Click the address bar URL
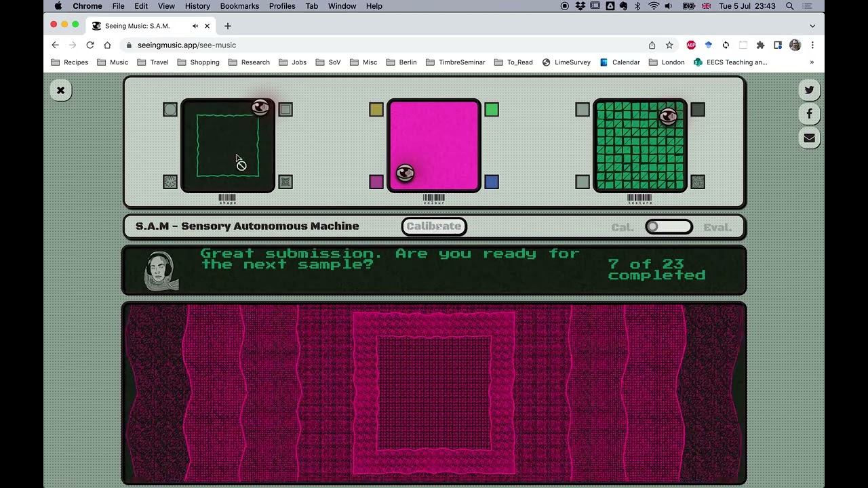The image size is (868, 488). pyautogui.click(x=186, y=45)
